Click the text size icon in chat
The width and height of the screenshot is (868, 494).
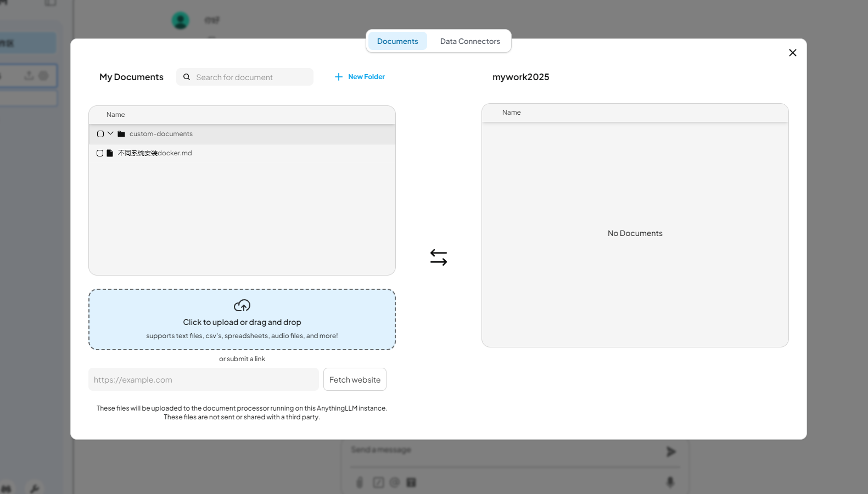(411, 482)
